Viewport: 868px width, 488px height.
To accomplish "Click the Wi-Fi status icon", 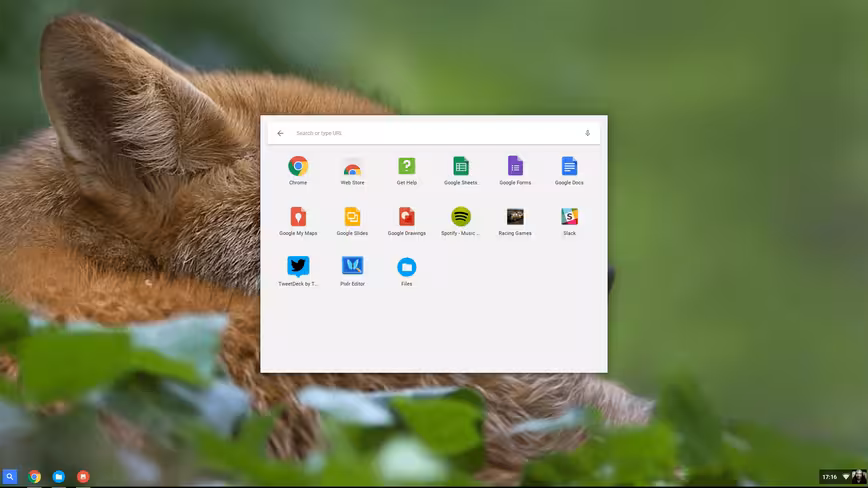I will (845, 477).
